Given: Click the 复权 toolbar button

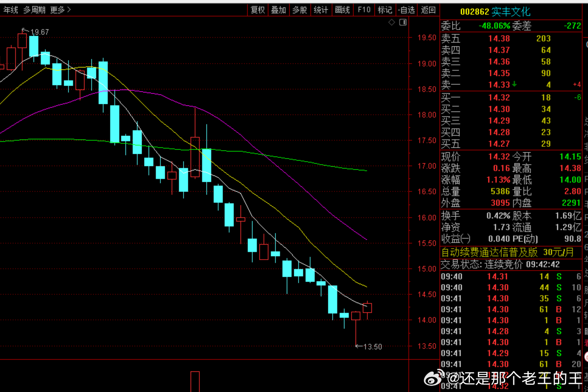Looking at the screenshot, I should (258, 10).
